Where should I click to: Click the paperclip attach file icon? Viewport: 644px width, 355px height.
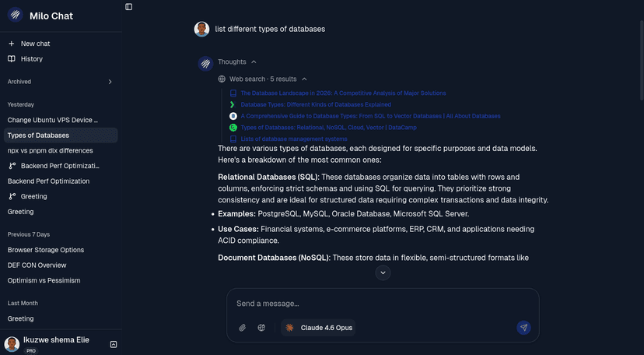coord(242,328)
